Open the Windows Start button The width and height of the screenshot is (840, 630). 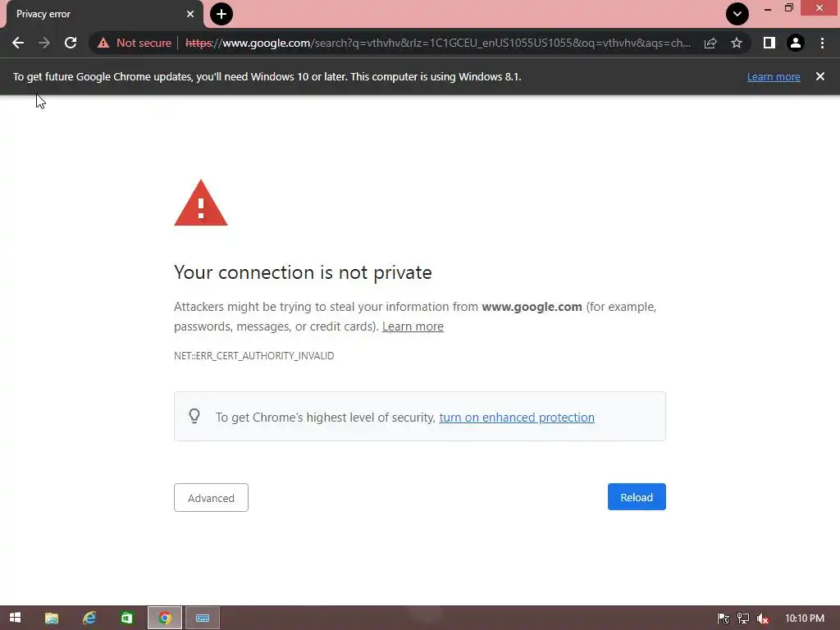(x=15, y=618)
